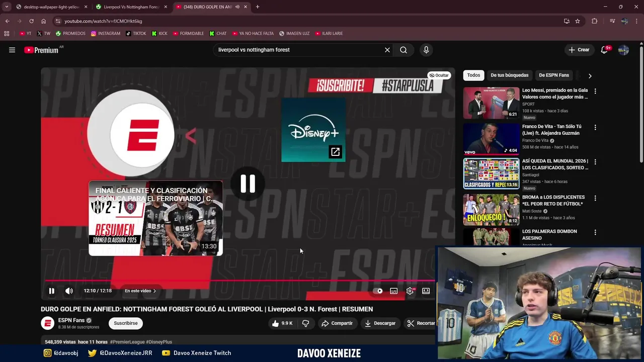Show more filter chips with the right arrow
This screenshot has width=644, height=362.
click(590, 75)
